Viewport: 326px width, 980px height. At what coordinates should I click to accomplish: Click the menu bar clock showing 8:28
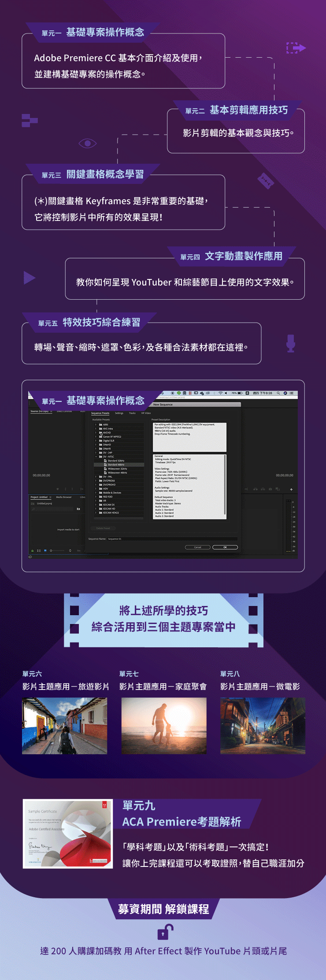pos(263,393)
